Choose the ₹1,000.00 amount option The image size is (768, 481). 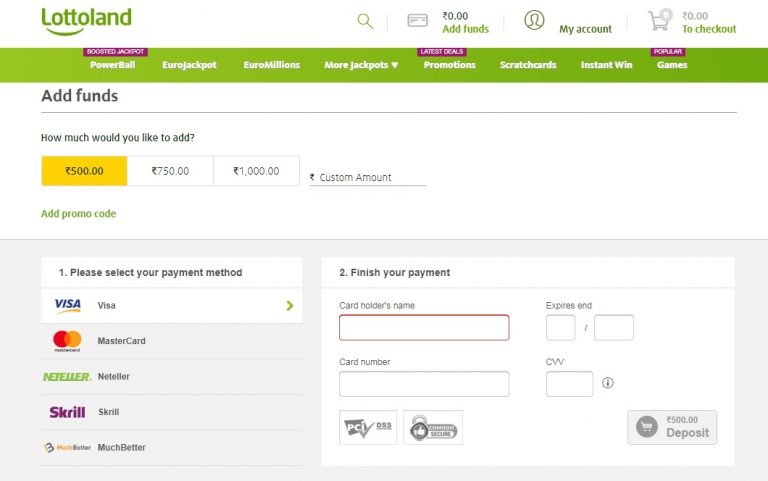coord(256,171)
